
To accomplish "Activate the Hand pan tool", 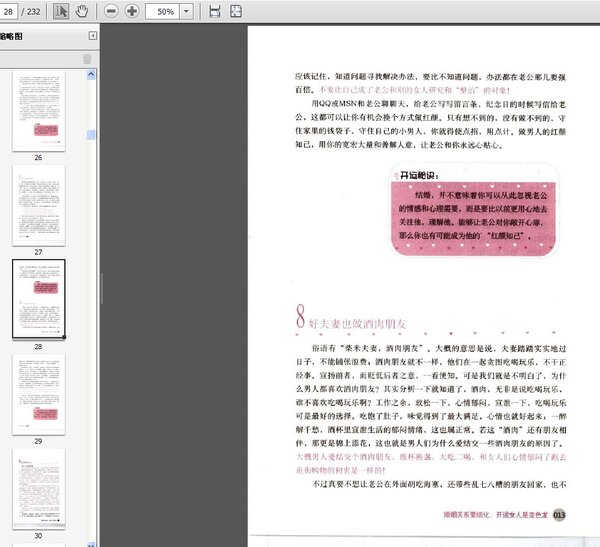I will tap(82, 11).
